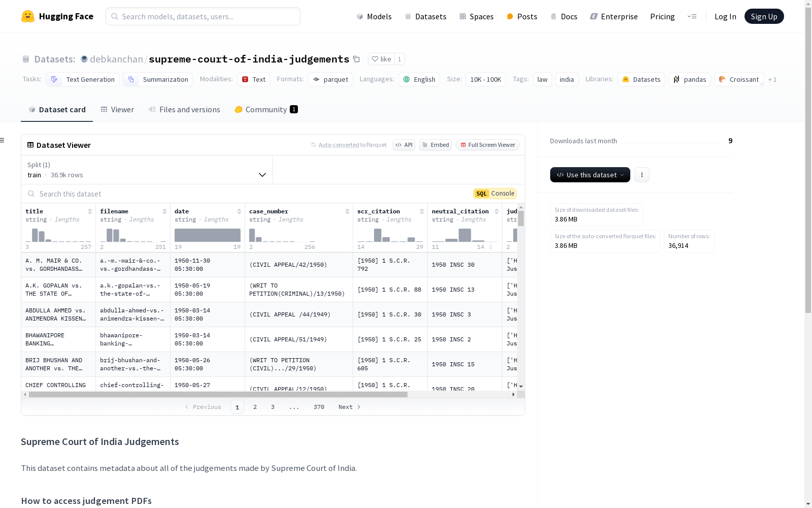The height and width of the screenshot is (508, 812).
Task: Open the Text Generation task tag
Action: (x=83, y=79)
